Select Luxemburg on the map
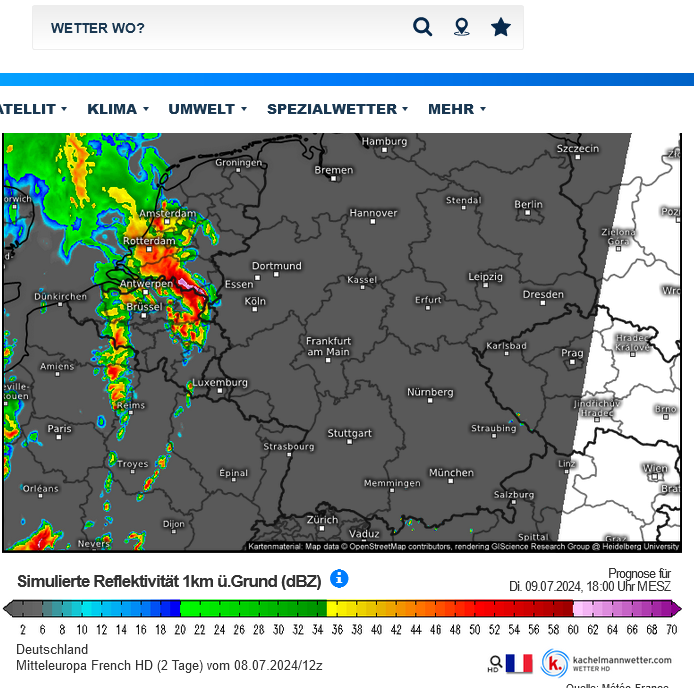The width and height of the screenshot is (694, 688). point(220,383)
